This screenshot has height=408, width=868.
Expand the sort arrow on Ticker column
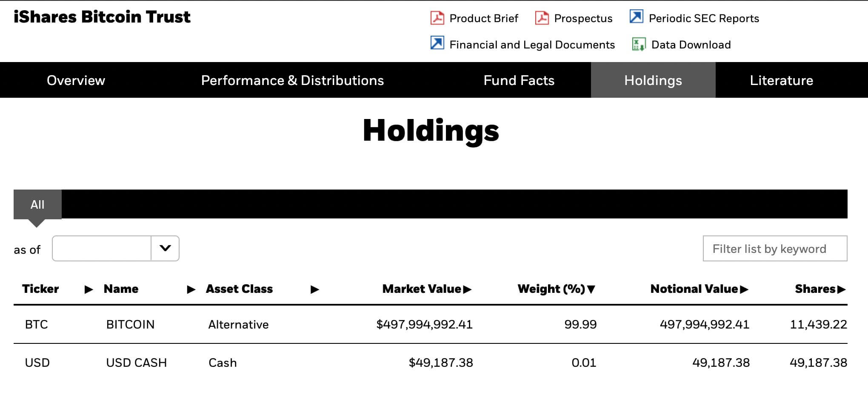tap(89, 289)
